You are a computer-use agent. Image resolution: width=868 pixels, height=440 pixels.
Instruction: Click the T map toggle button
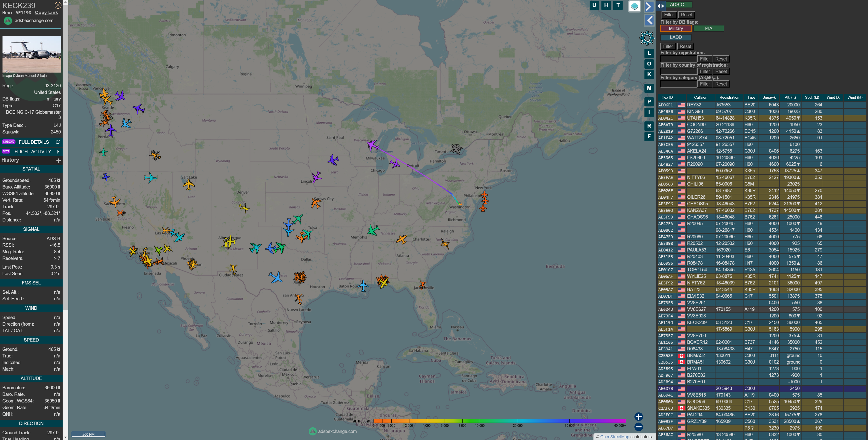click(x=618, y=5)
